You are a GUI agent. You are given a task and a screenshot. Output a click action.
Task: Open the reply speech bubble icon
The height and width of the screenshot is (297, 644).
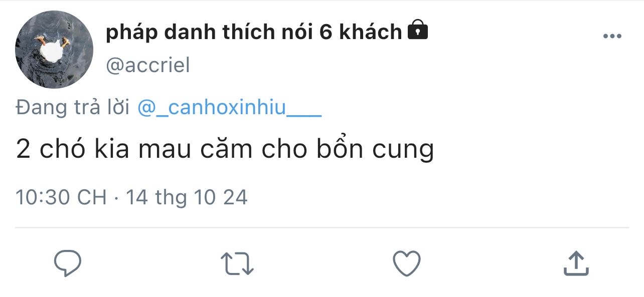pyautogui.click(x=68, y=263)
